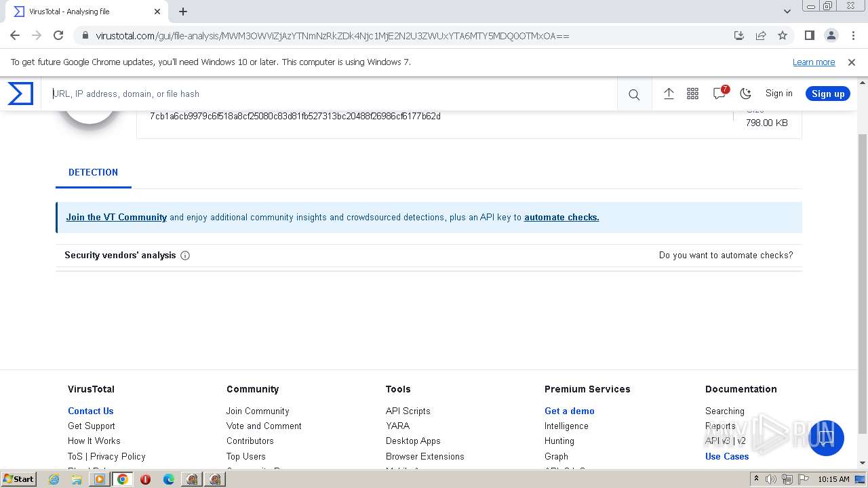Viewport: 868px width, 488px height.
Task: Click the info icon beside Security vendors' analysis
Action: (185, 256)
